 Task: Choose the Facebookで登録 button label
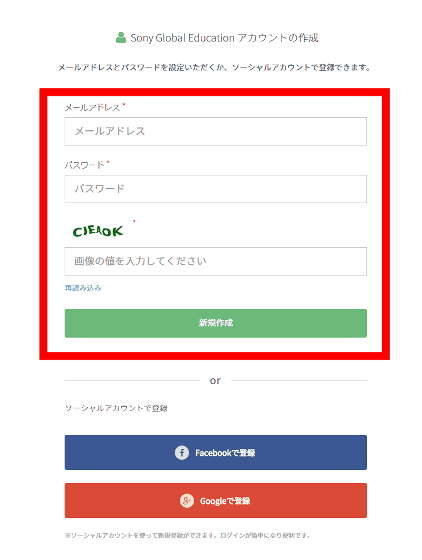tap(225, 453)
